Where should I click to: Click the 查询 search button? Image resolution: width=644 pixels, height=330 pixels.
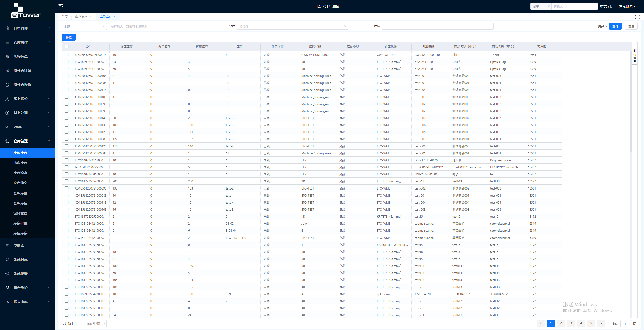[x=615, y=26]
